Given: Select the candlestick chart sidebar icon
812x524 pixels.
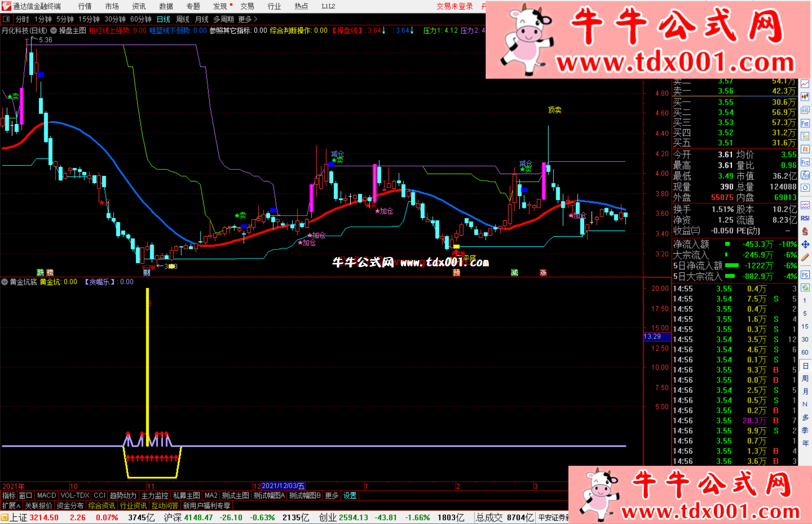Looking at the screenshot, I should tap(805, 97).
